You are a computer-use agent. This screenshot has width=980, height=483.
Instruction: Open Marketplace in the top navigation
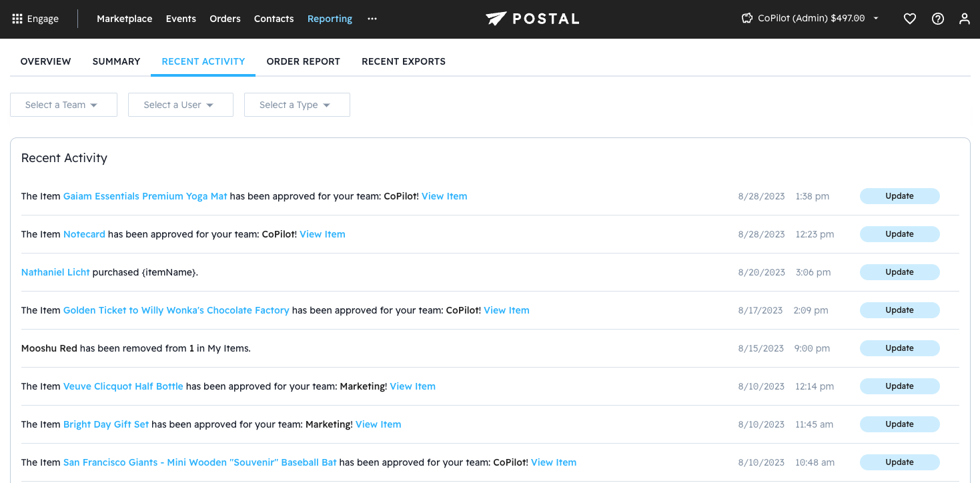(124, 19)
